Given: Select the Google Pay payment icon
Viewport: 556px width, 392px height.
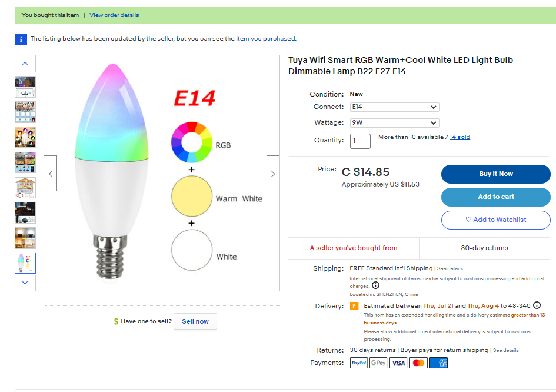Looking at the screenshot, I should point(378,363).
